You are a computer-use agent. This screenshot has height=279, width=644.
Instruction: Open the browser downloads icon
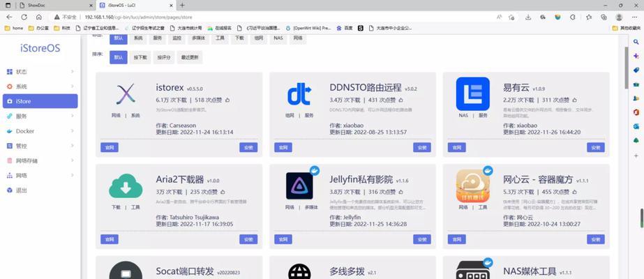tap(528, 17)
